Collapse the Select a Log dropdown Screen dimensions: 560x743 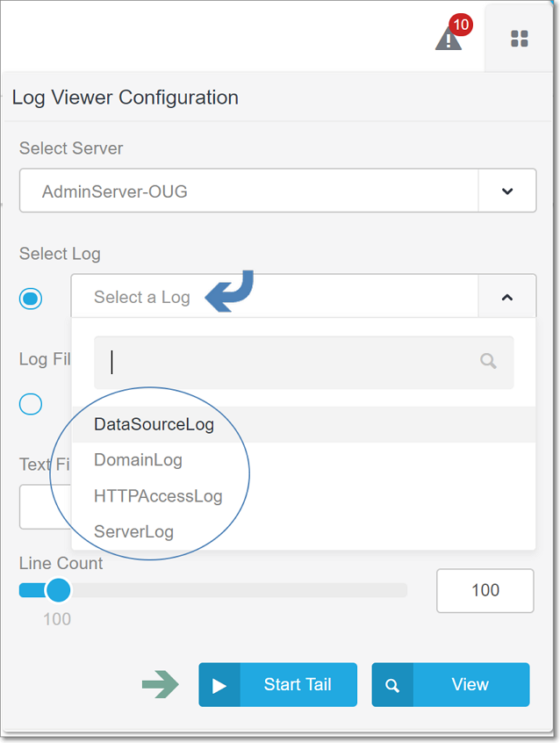(x=506, y=296)
